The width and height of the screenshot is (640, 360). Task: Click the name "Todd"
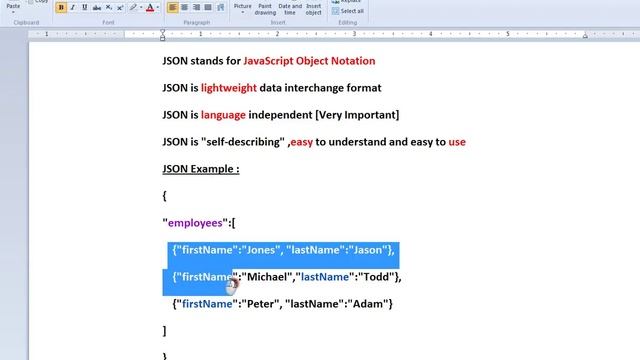pos(376,277)
